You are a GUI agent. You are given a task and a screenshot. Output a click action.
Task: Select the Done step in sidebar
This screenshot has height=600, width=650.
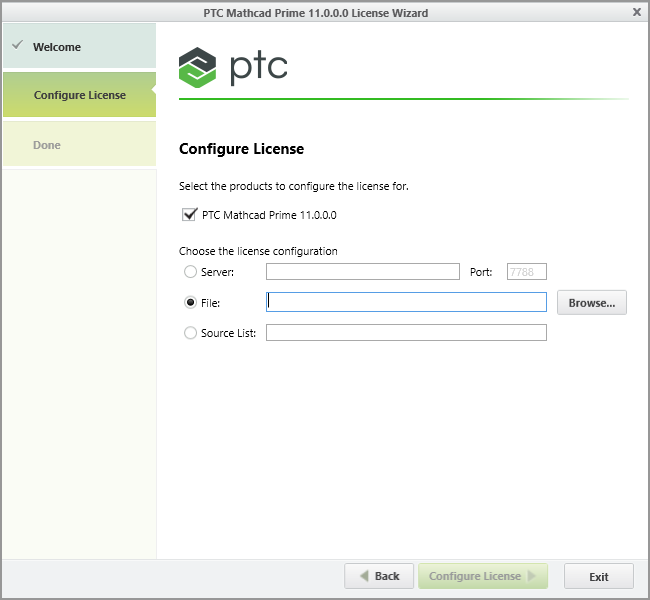(80, 144)
